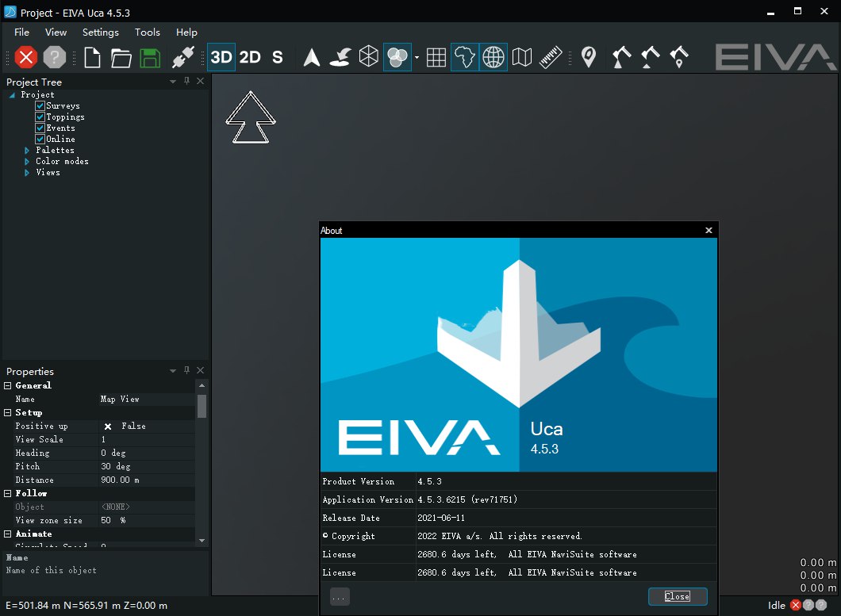Click the ellipsis button in About dialog
Viewport: 841px width, 616px height.
click(340, 597)
